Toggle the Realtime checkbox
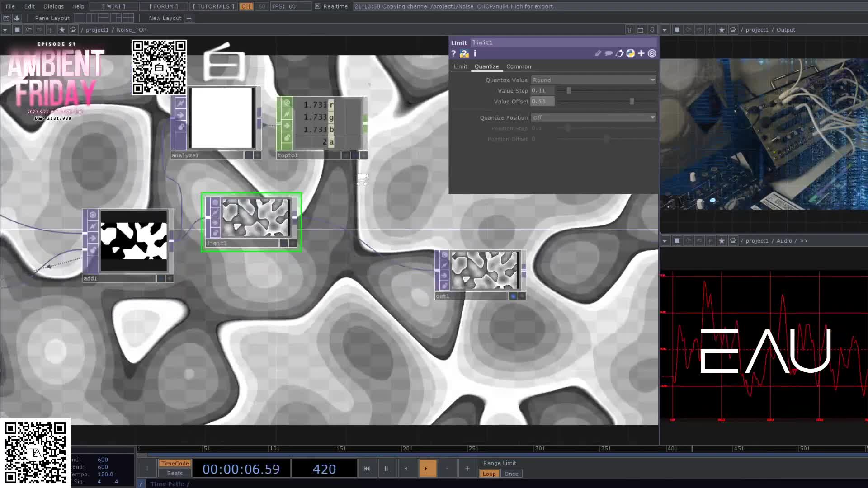 click(317, 6)
